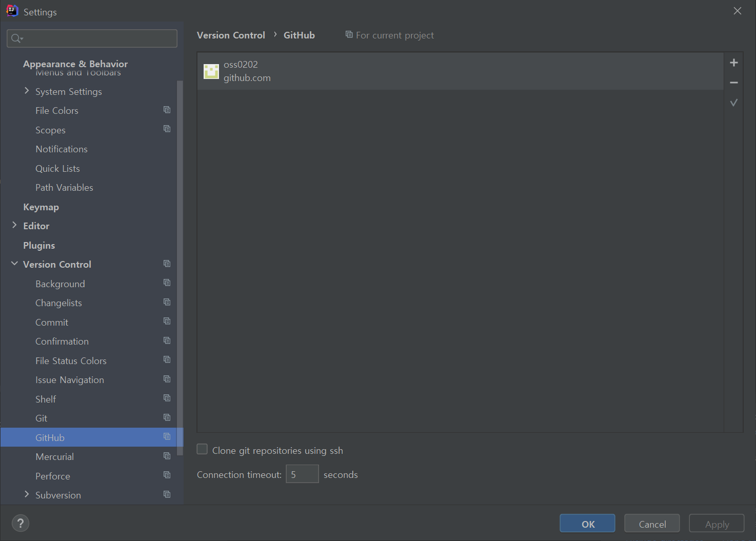Image resolution: width=756 pixels, height=541 pixels.
Task: Open Quick Lists settings
Action: [x=57, y=169]
